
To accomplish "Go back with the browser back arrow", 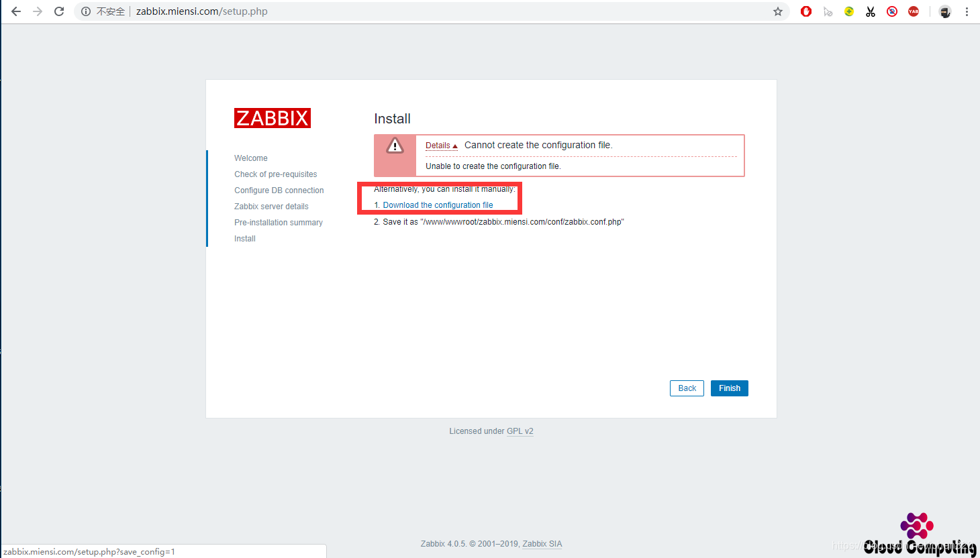I will (x=16, y=11).
